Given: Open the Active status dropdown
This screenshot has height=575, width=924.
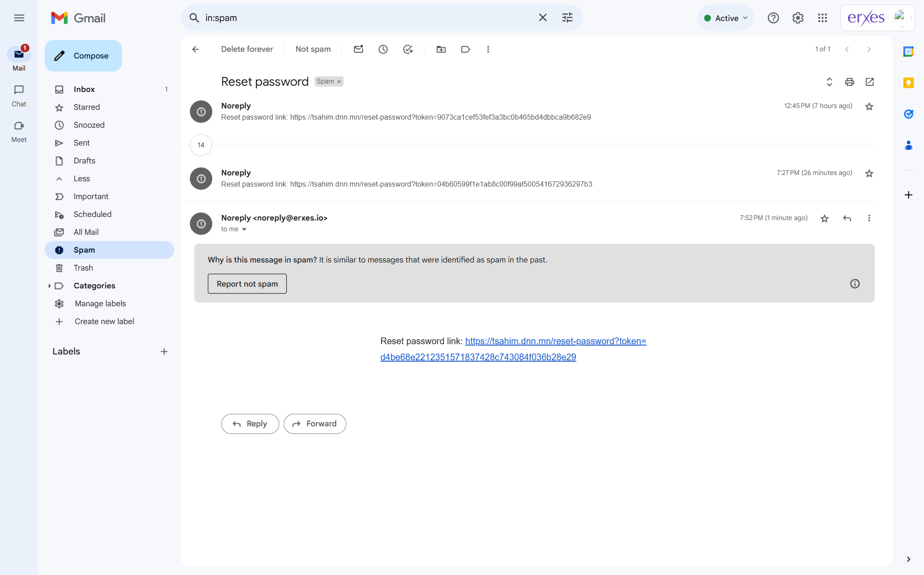Looking at the screenshot, I should pyautogui.click(x=726, y=18).
